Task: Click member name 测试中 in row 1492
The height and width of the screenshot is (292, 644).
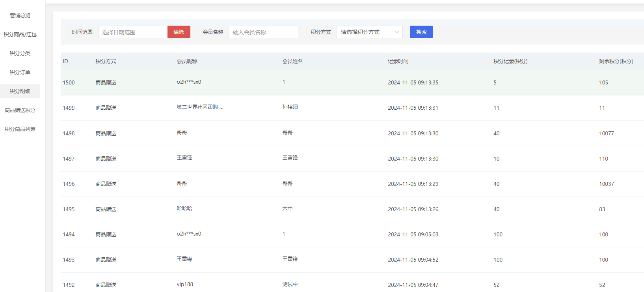Action: [290, 284]
